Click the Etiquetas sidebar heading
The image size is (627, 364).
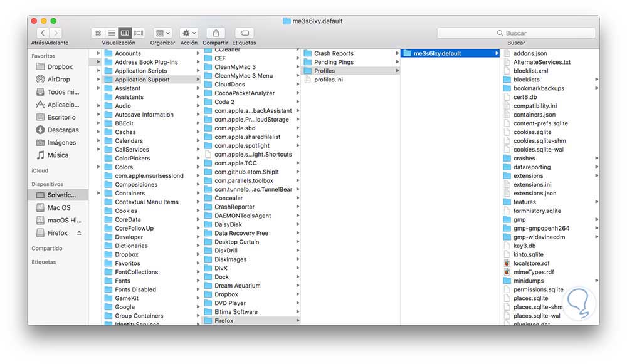(x=44, y=262)
